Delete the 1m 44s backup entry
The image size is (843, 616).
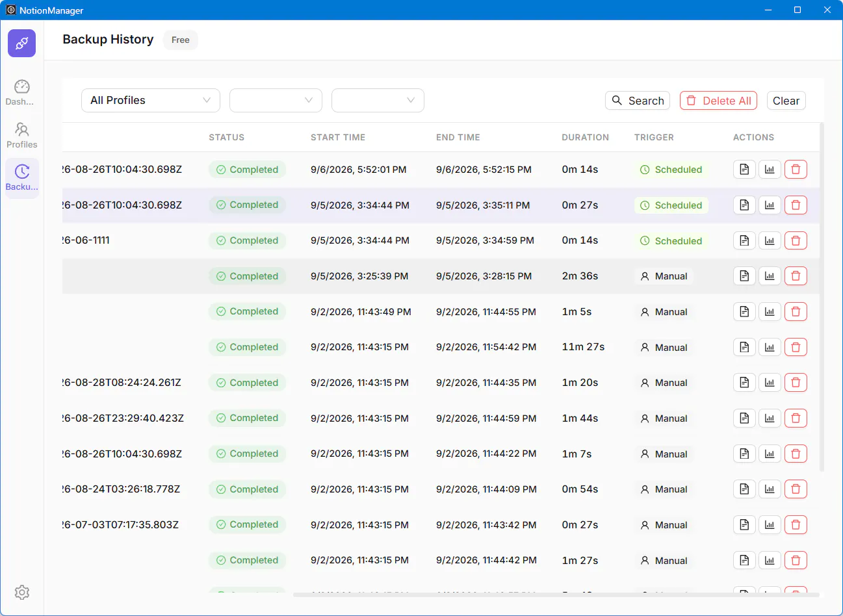(796, 418)
